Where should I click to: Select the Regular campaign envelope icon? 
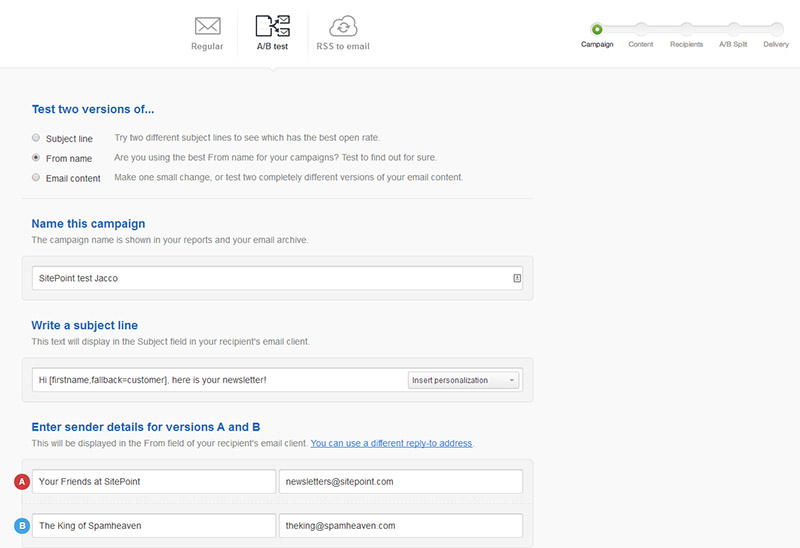pos(207,26)
